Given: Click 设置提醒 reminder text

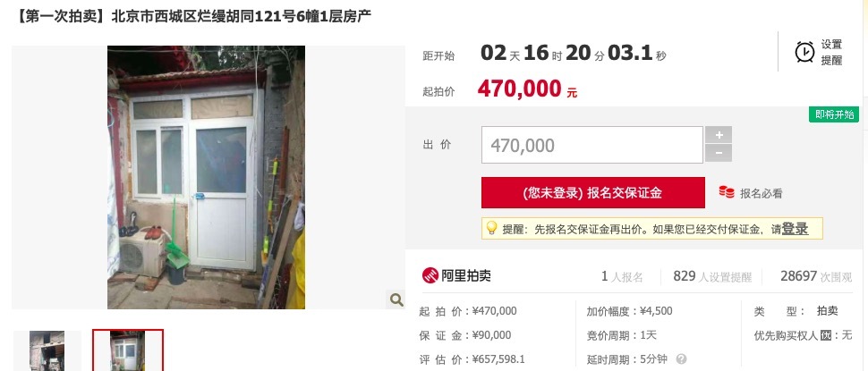Looking at the screenshot, I should [x=831, y=53].
